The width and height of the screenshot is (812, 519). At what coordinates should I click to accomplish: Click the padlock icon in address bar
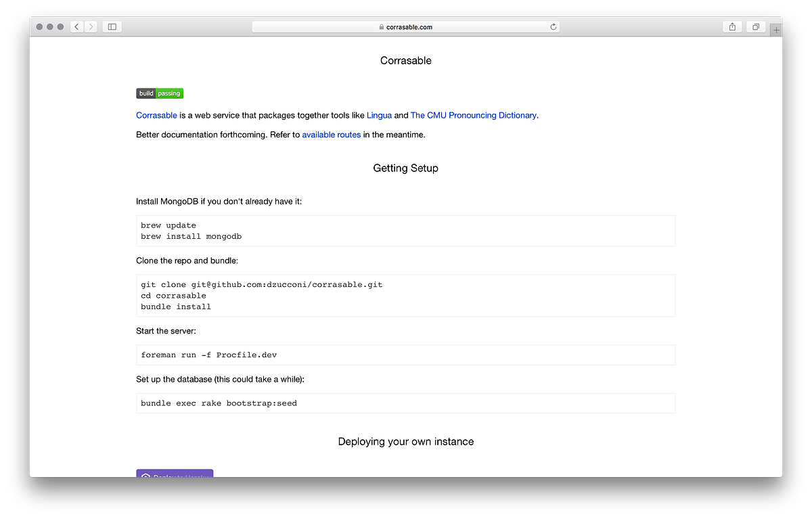click(382, 27)
